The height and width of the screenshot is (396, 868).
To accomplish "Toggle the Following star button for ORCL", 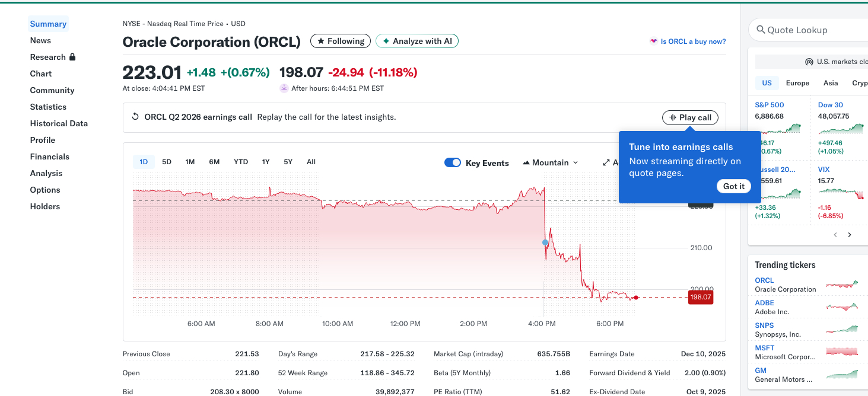I will (x=341, y=41).
